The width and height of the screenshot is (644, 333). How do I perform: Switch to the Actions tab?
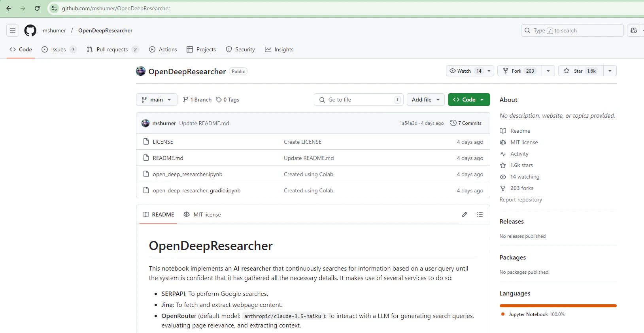tap(163, 49)
